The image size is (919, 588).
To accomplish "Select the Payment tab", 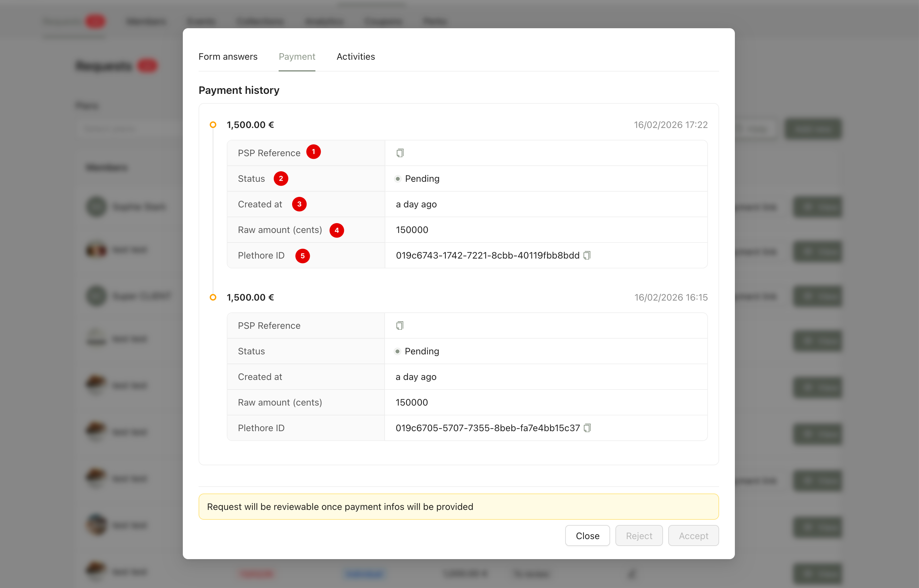I will pos(297,57).
